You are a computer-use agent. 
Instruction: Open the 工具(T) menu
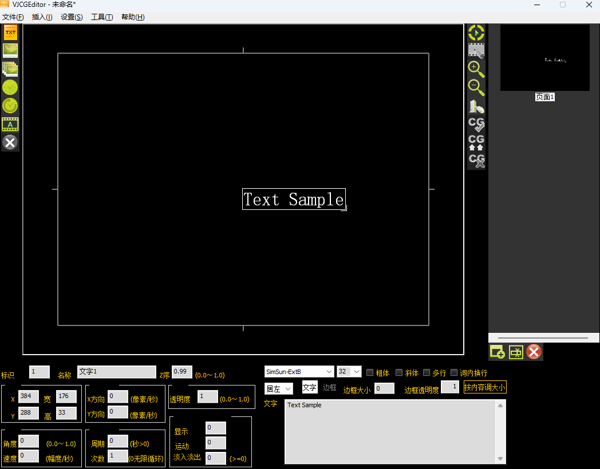tap(102, 17)
